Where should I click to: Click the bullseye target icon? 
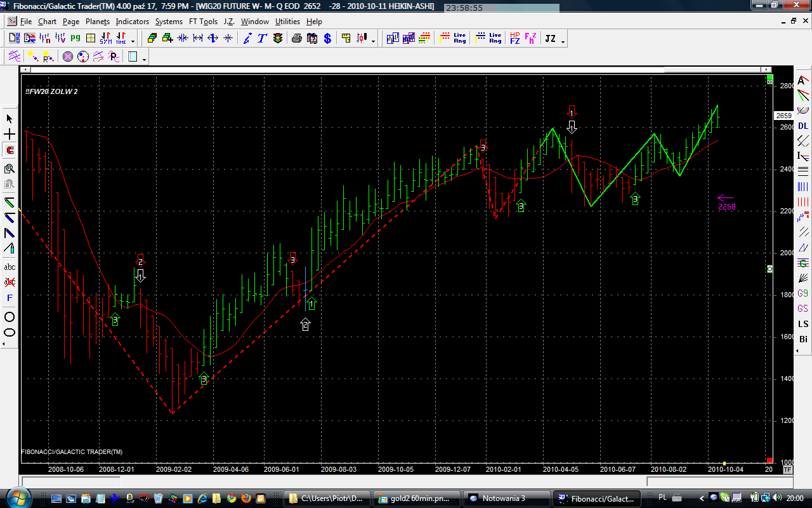point(68,57)
